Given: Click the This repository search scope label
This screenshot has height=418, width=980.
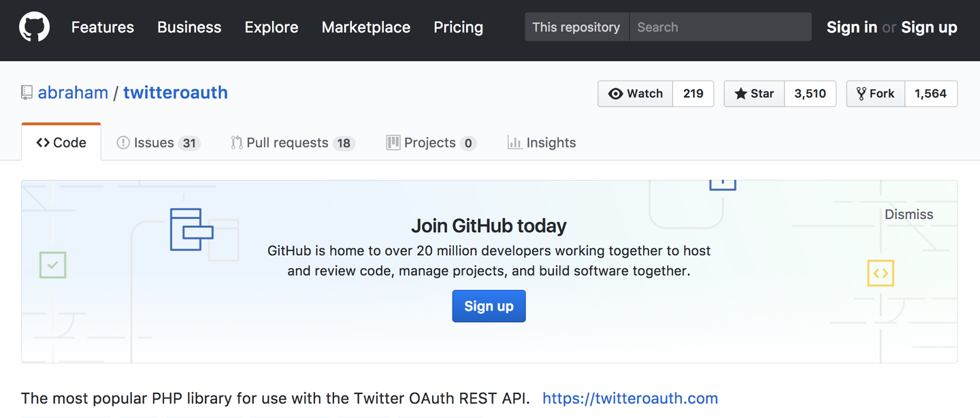Looking at the screenshot, I should coord(576,27).
